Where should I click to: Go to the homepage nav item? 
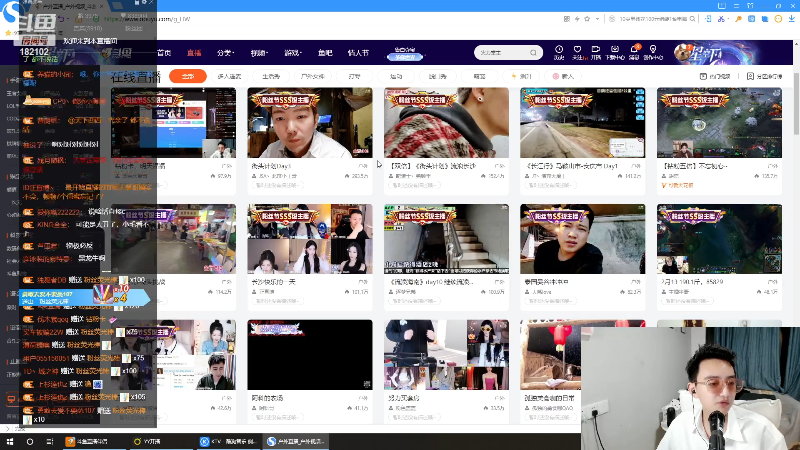(x=164, y=53)
